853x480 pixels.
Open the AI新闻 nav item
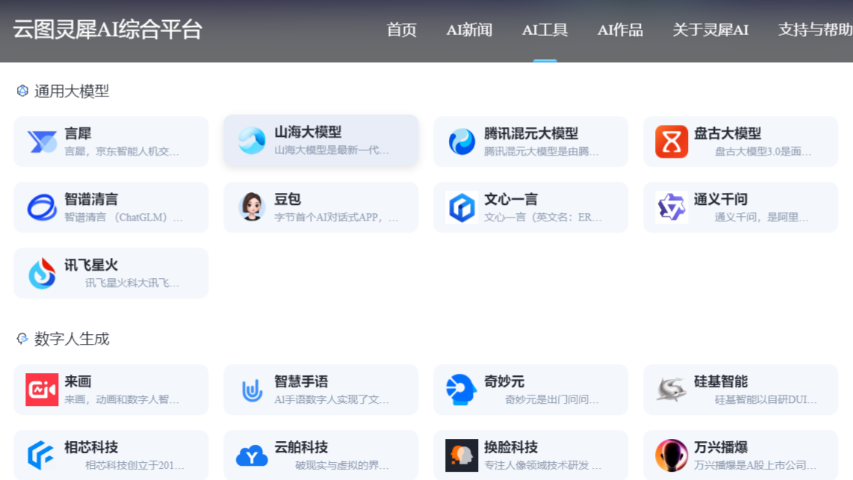coord(469,30)
